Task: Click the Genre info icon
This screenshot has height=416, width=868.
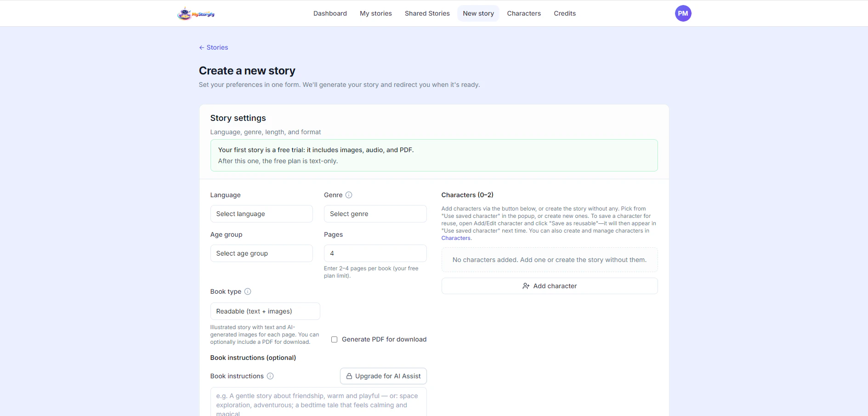Action: (x=349, y=195)
